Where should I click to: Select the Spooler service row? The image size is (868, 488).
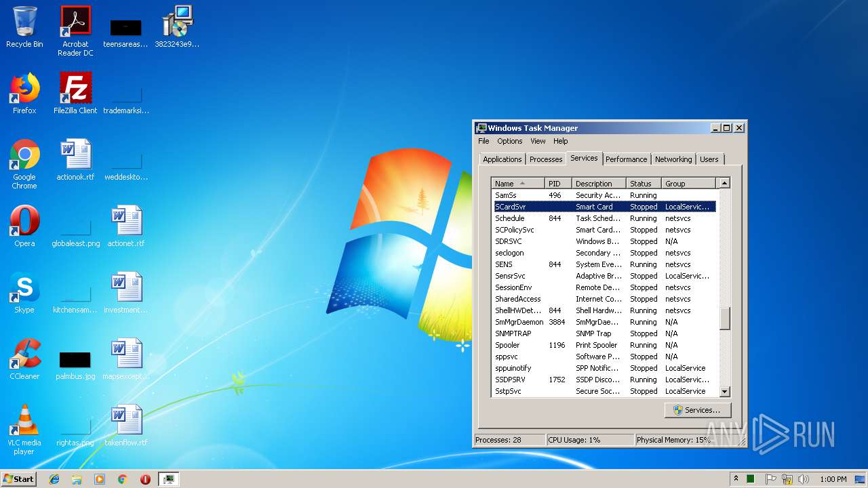[x=604, y=345]
